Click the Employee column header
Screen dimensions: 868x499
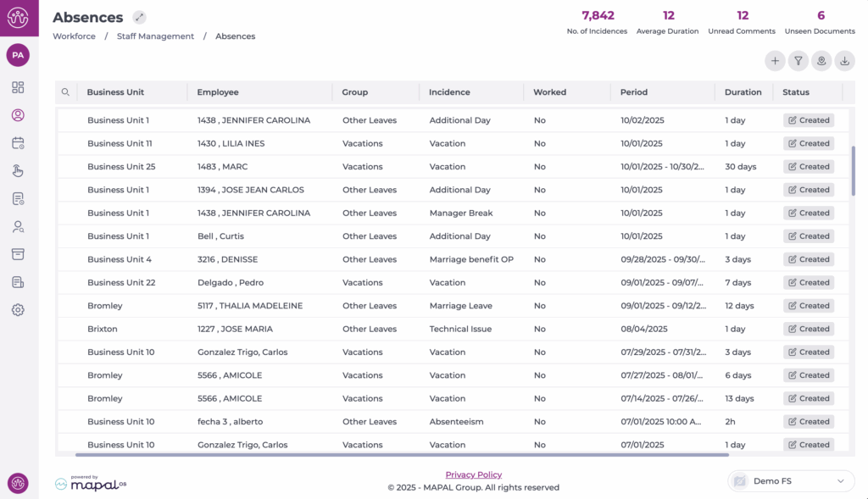click(x=218, y=92)
